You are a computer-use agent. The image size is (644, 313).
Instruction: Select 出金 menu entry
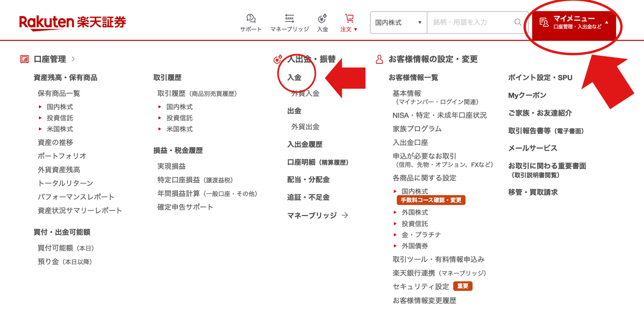coord(294,111)
